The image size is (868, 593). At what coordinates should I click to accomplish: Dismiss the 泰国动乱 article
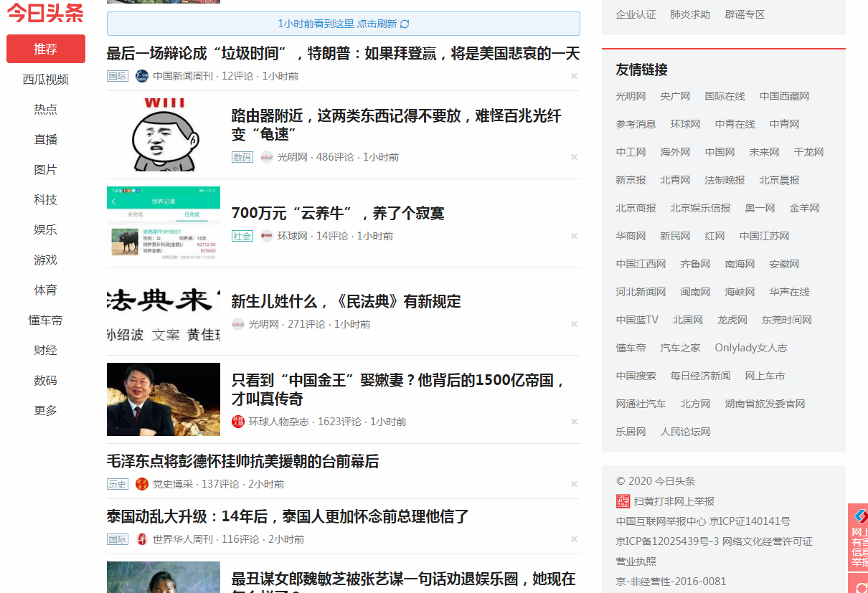[574, 539]
